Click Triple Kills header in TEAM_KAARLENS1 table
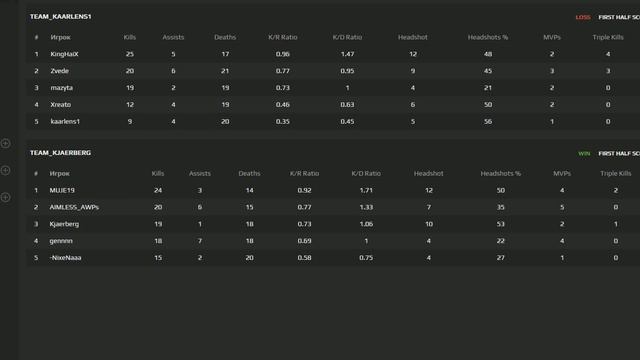This screenshot has height=360, width=640. point(608,37)
